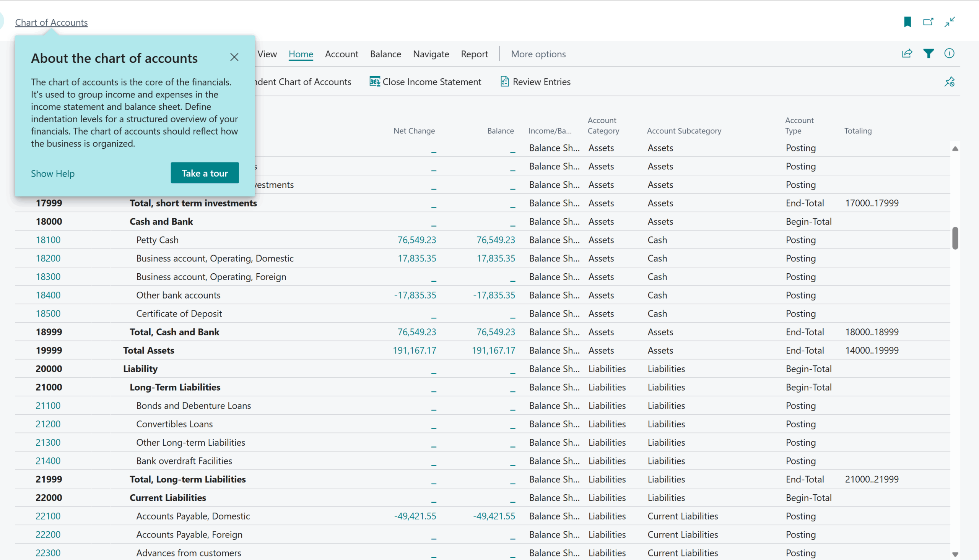The width and height of the screenshot is (979, 560).
Task: Close the About the chart of accounts popup
Action: click(234, 57)
